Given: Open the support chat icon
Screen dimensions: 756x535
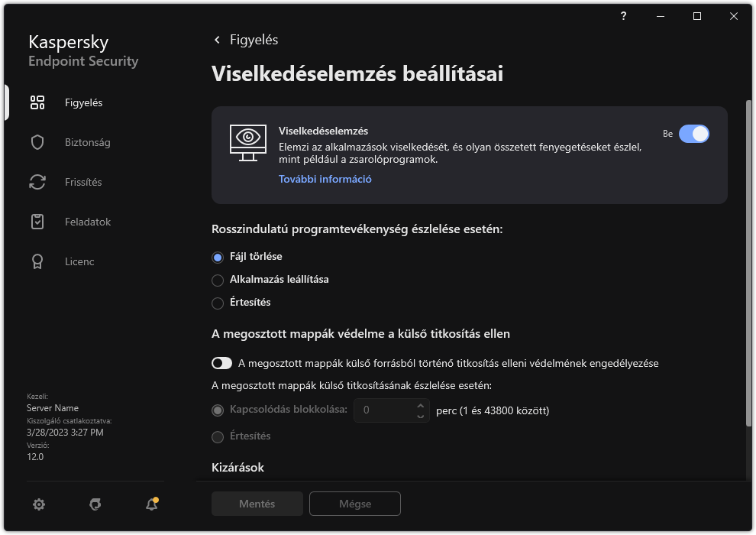Looking at the screenshot, I should [x=95, y=504].
